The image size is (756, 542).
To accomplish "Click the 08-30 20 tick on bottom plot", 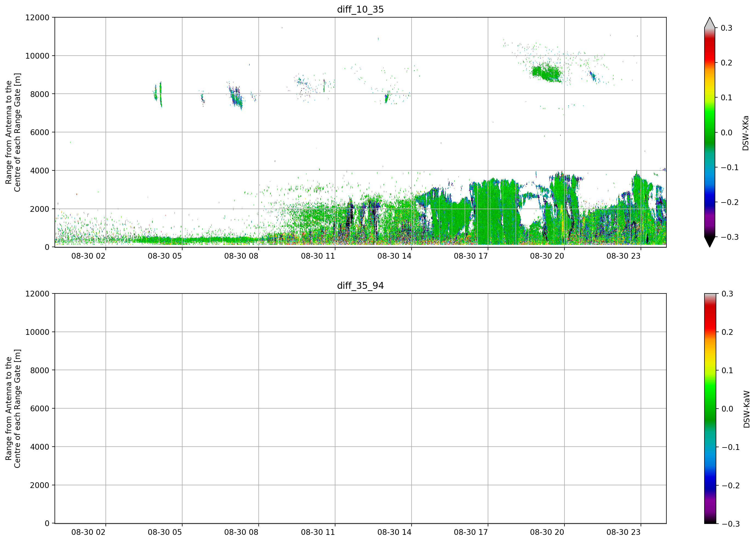I will coord(547,532).
